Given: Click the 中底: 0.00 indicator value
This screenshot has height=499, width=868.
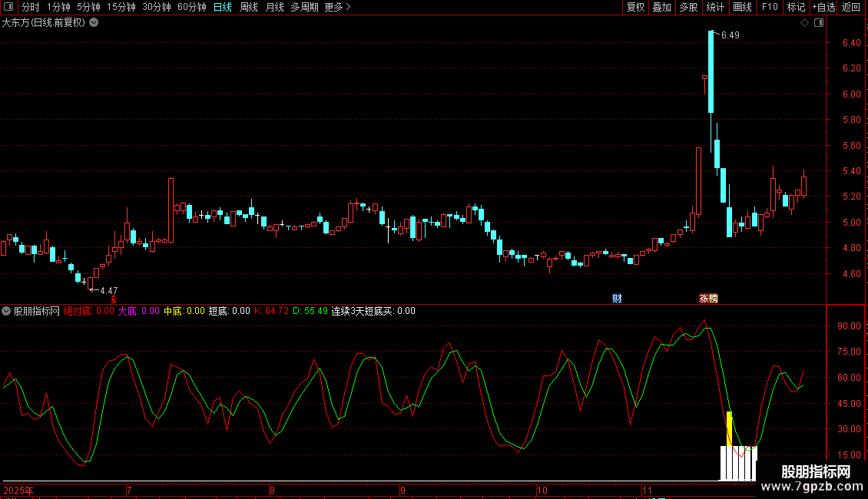Looking at the screenshot, I should [x=184, y=311].
